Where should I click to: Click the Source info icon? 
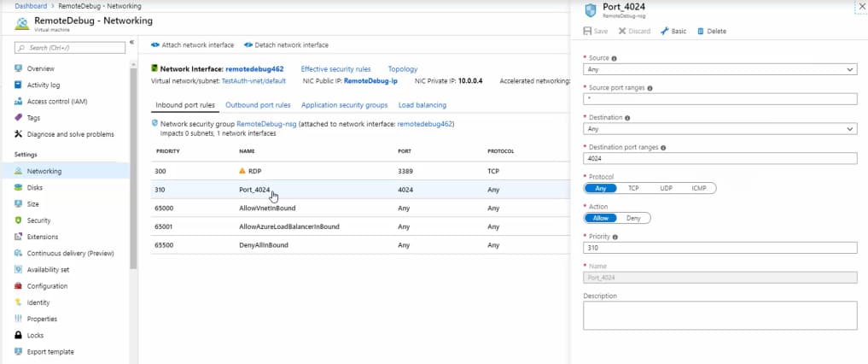point(614,58)
